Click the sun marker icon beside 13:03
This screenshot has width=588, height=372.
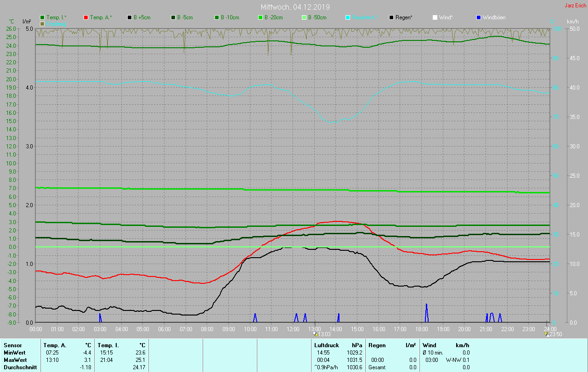point(315,334)
